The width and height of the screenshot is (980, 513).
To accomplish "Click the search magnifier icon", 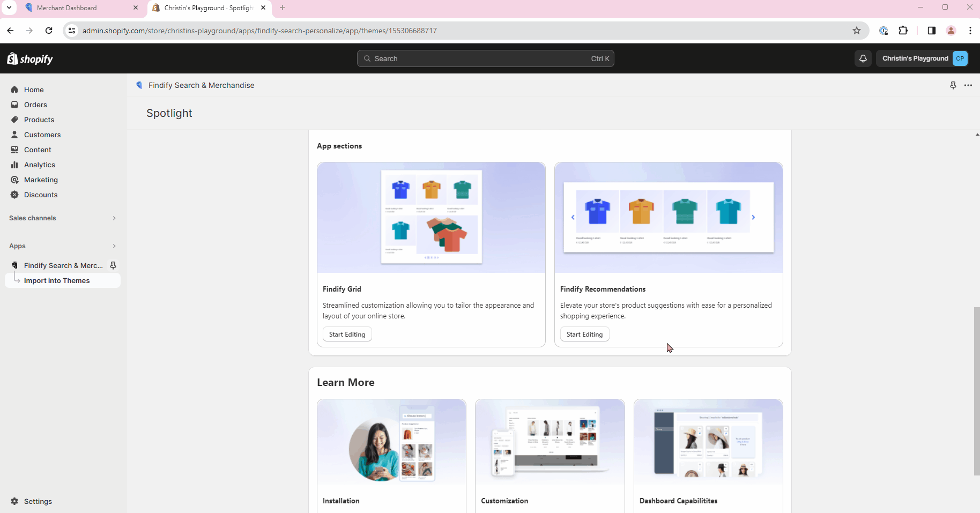I will (x=367, y=58).
